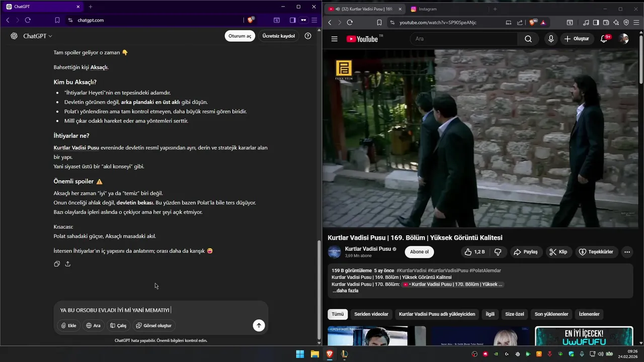Open the ChatGPT help question-mark icon
Image resolution: width=644 pixels, height=362 pixels.
[308, 36]
